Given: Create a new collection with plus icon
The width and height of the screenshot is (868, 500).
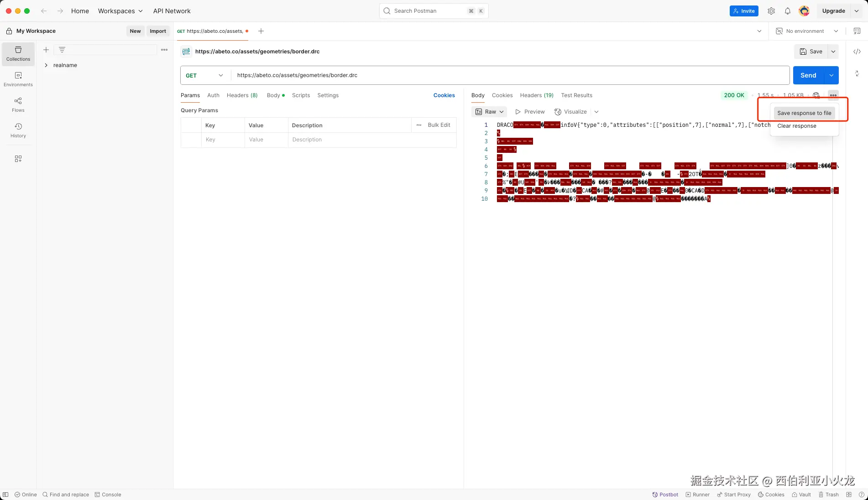Looking at the screenshot, I should [x=46, y=50].
